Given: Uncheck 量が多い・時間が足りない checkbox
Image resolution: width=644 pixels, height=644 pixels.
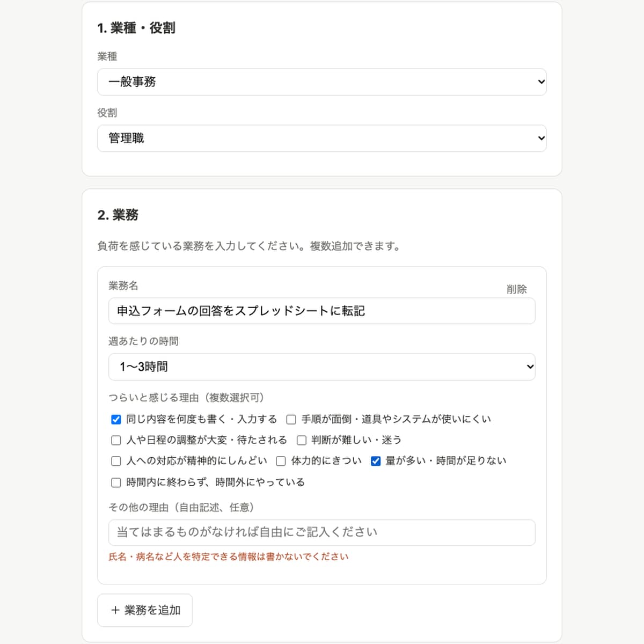Looking at the screenshot, I should point(376,461).
